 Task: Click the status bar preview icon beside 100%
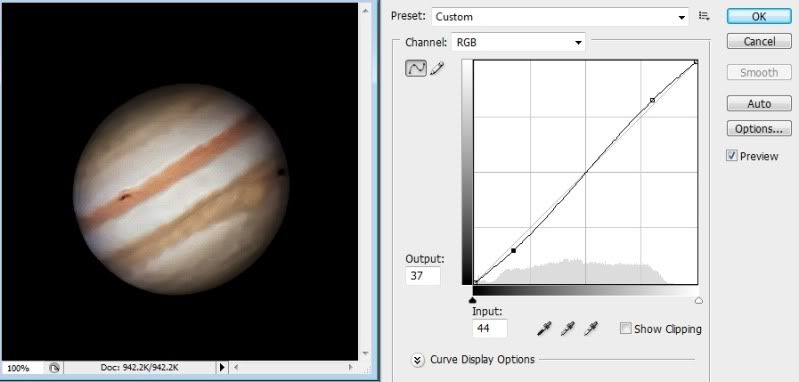tap(54, 367)
